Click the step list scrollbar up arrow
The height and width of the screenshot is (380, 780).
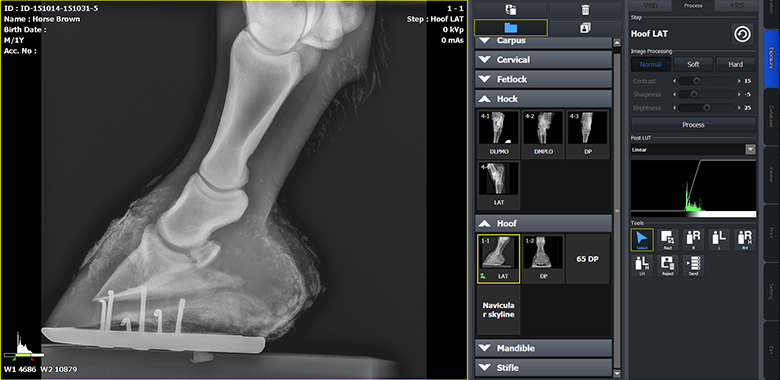click(x=617, y=43)
